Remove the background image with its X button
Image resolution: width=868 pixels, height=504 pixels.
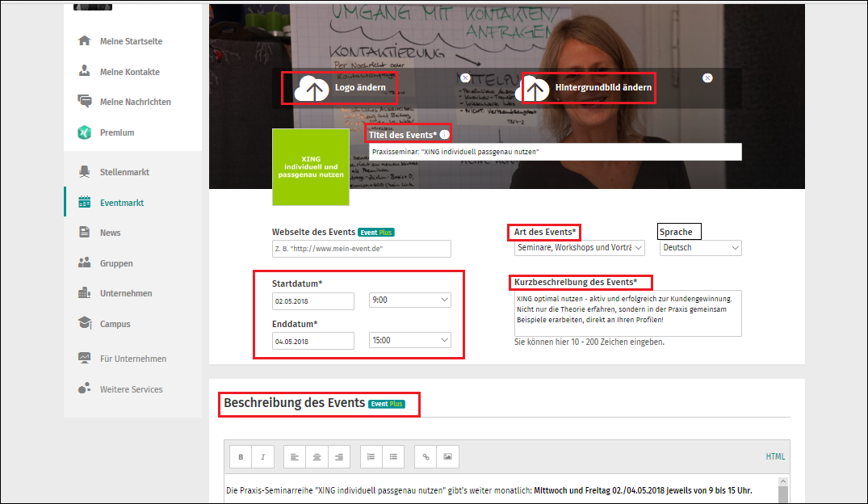[707, 78]
